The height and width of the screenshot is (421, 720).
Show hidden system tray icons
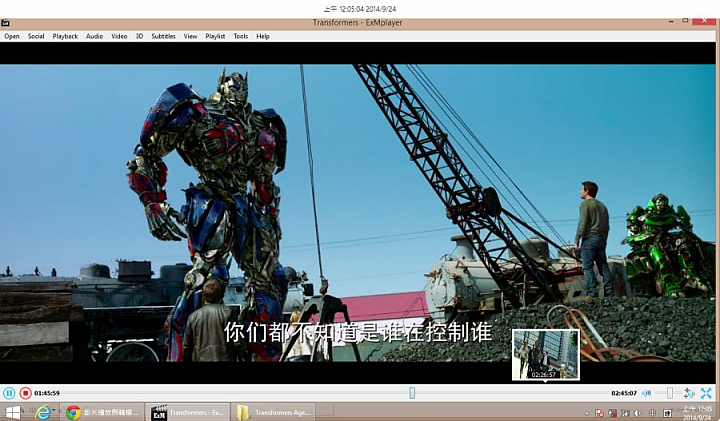pos(587,413)
